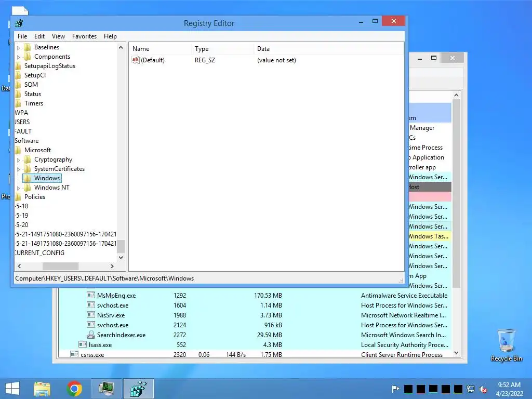Click the muted volume tray icon
The width and height of the screenshot is (532, 399).
click(x=483, y=389)
